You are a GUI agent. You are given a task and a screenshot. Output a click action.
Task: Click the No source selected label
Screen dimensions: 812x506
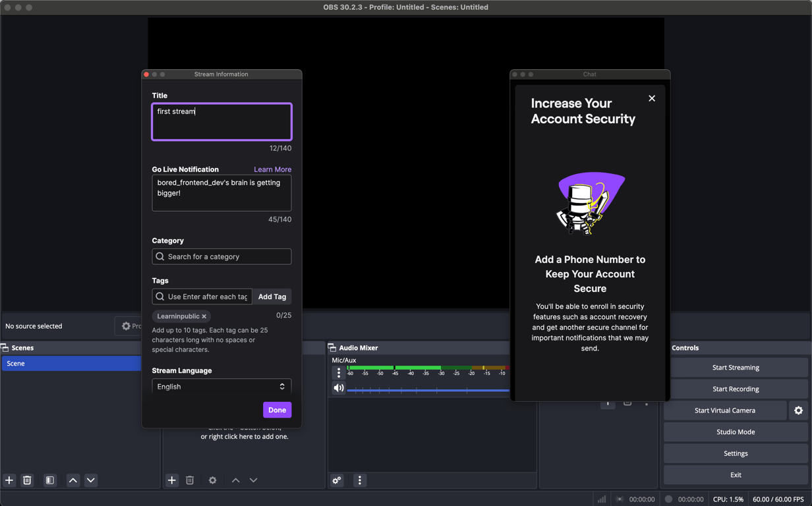point(34,326)
